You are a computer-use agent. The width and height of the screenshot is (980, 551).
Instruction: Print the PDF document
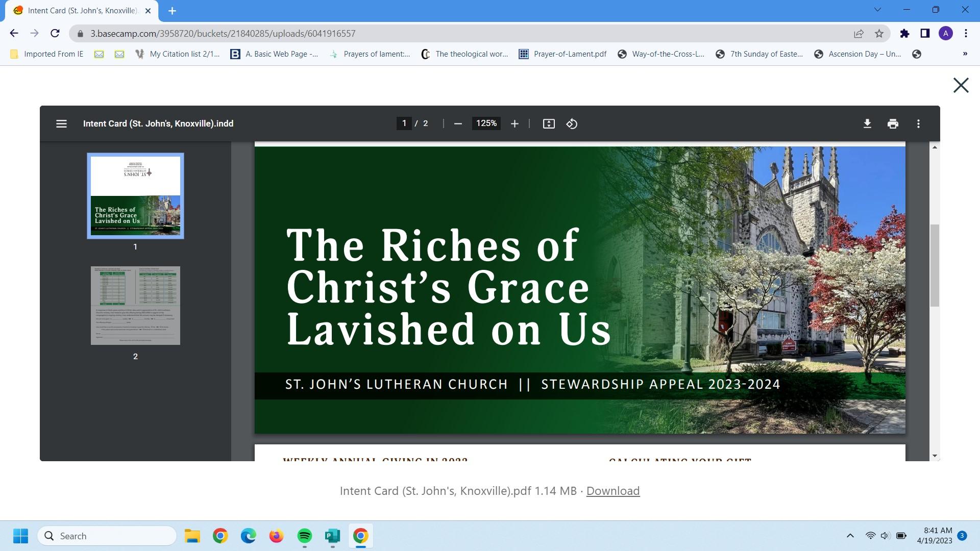(x=893, y=123)
